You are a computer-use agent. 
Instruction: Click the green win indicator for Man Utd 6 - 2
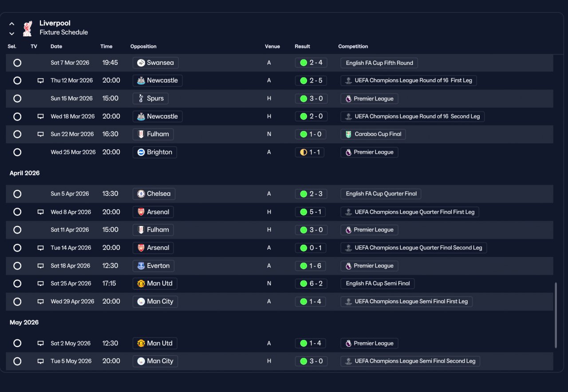pos(304,284)
